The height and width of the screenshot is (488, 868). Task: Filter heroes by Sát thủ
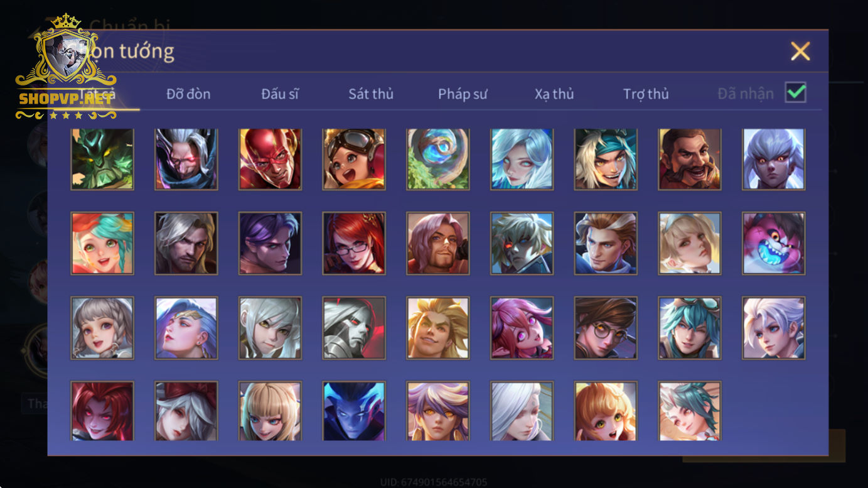[371, 94]
